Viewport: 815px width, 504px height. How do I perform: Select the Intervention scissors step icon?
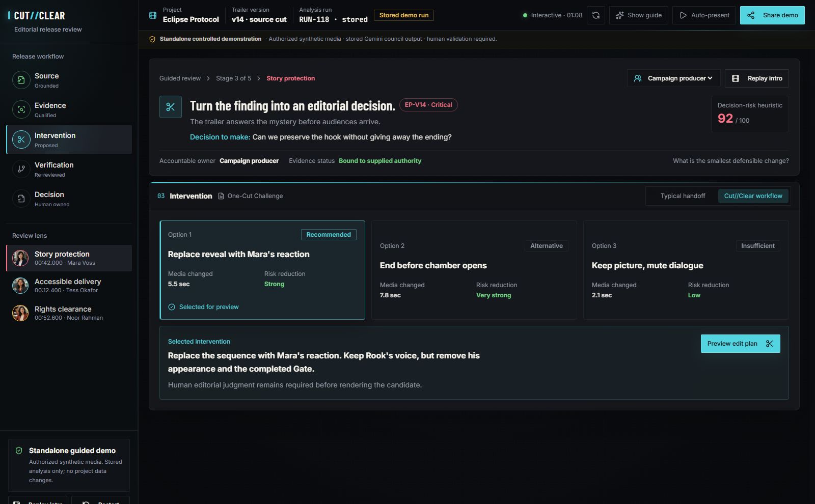click(x=21, y=139)
